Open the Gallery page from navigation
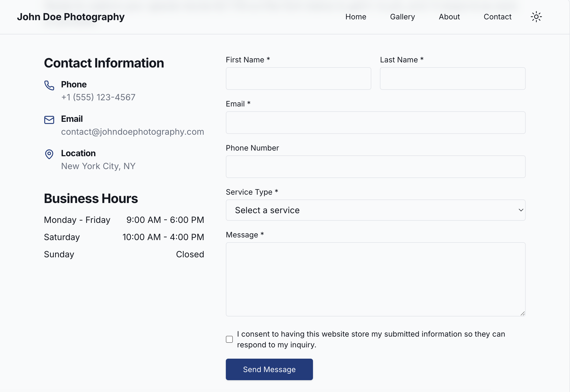Screen dimensions: 570x392 [402, 17]
